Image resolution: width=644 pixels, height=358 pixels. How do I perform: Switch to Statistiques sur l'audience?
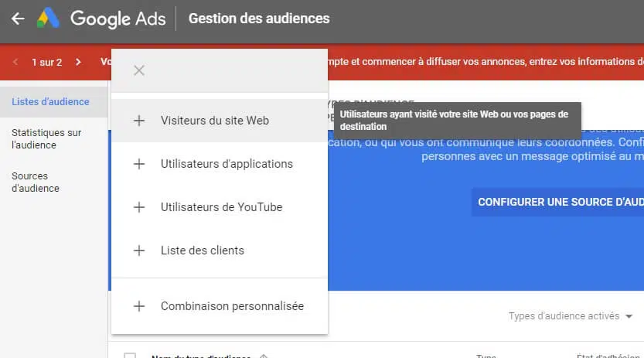point(46,138)
